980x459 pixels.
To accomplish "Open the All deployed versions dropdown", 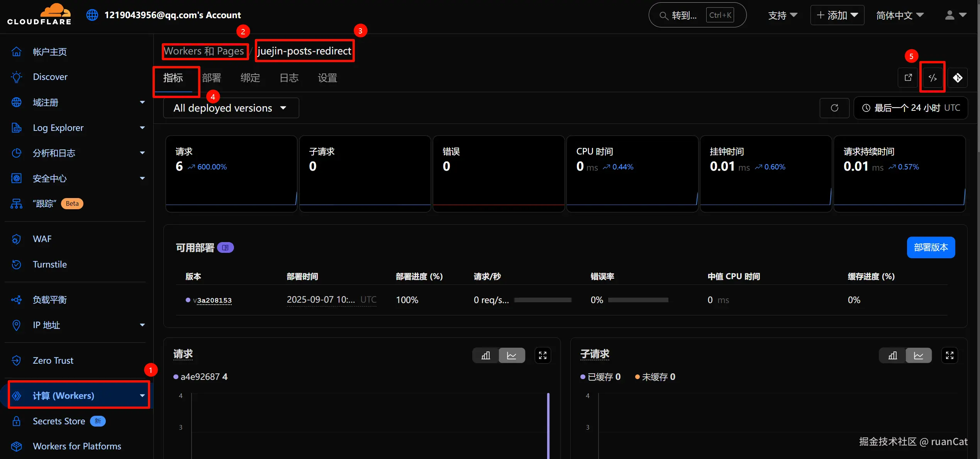I will coord(231,108).
